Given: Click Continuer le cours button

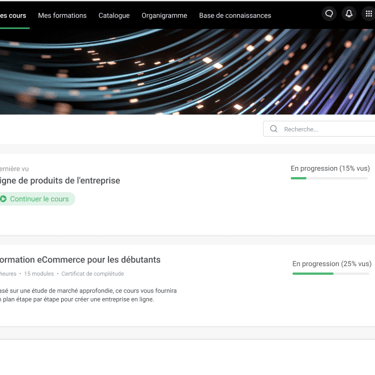Looking at the screenshot, I should pos(37,199).
